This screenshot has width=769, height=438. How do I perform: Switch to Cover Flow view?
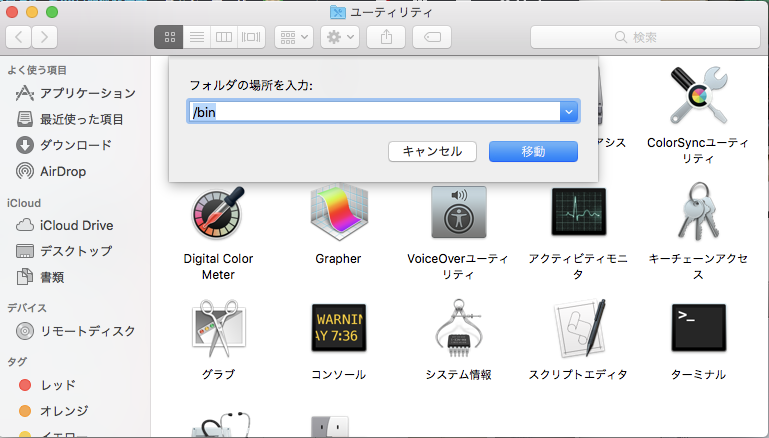pyautogui.click(x=251, y=37)
